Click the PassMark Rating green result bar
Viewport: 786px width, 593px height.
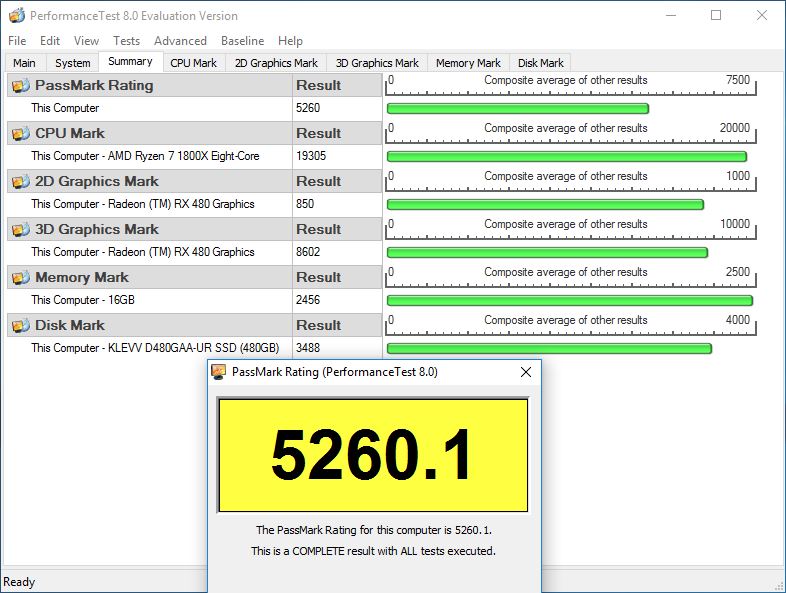[518, 108]
